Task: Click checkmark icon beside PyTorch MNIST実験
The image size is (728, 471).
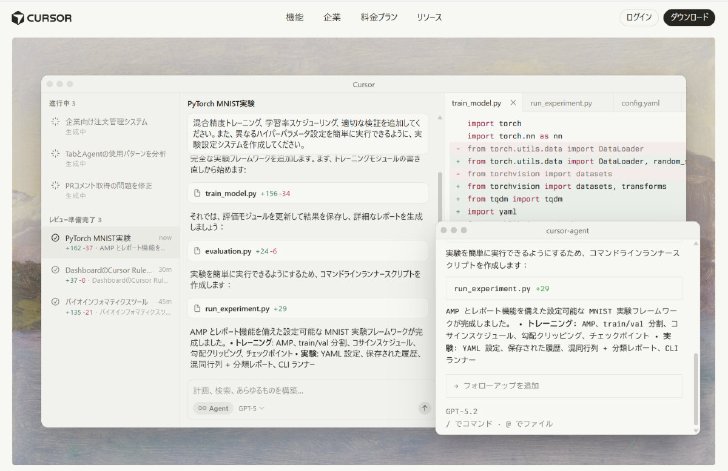Action: (x=55, y=238)
